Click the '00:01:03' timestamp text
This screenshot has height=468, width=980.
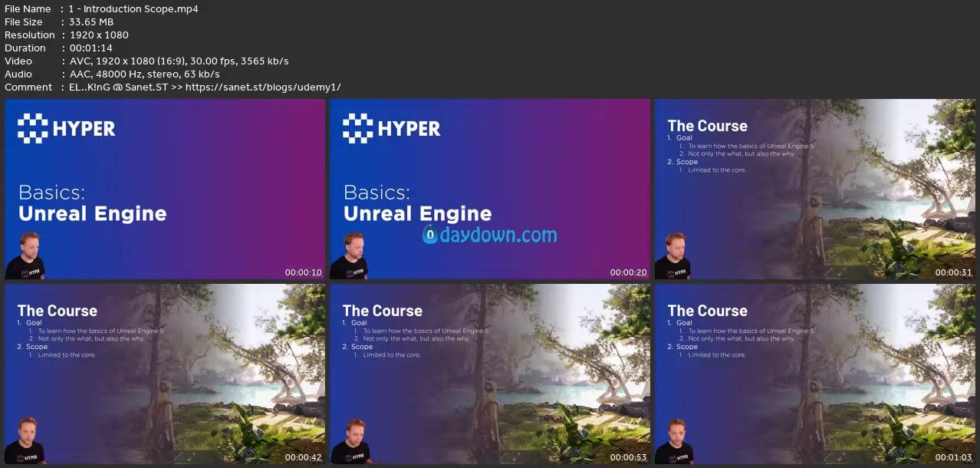pos(953,457)
